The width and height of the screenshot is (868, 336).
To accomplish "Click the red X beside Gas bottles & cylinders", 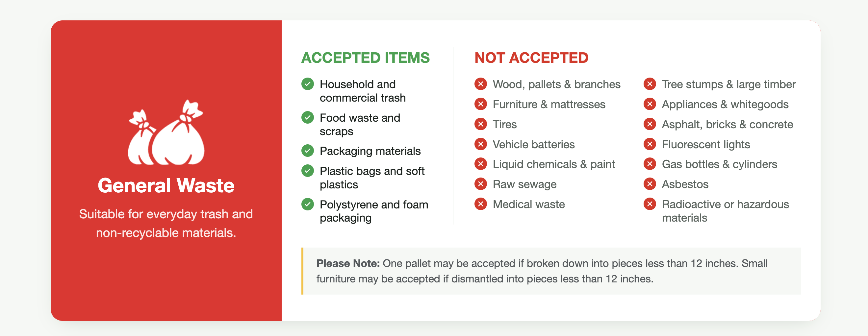I will pos(650,164).
